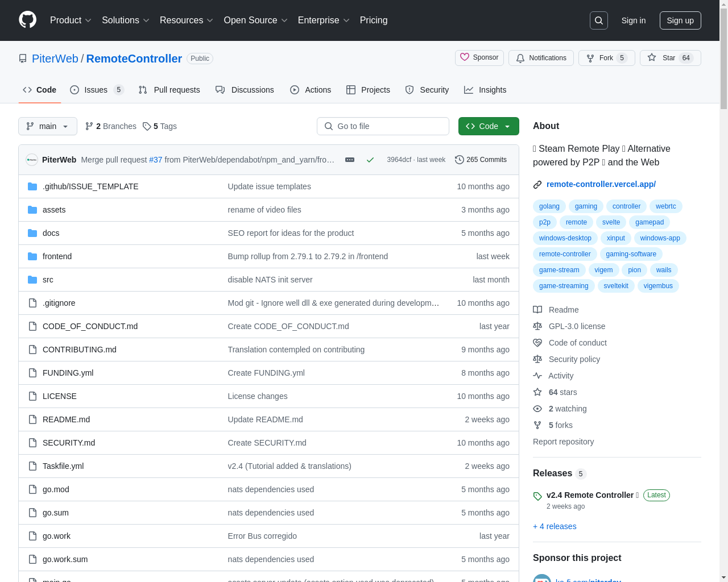
Task: Open the Product menu dropdown
Action: click(71, 20)
